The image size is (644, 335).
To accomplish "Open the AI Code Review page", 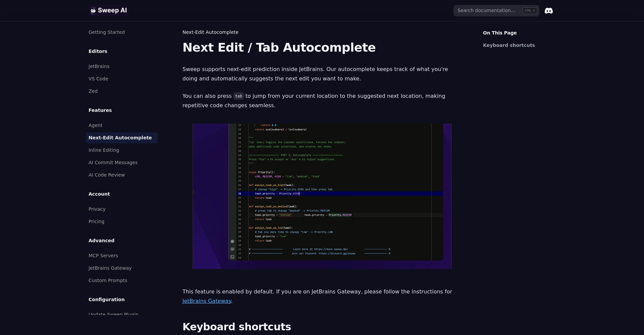I will coord(107,175).
